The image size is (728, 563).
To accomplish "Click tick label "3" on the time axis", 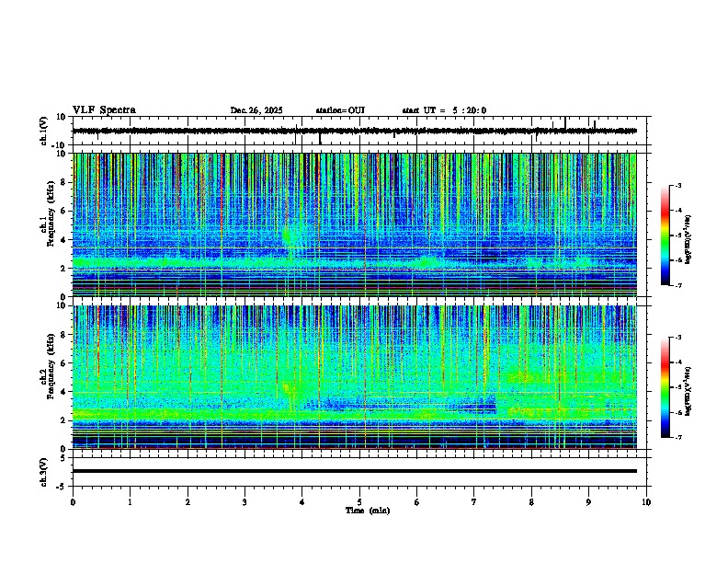I will tap(245, 502).
